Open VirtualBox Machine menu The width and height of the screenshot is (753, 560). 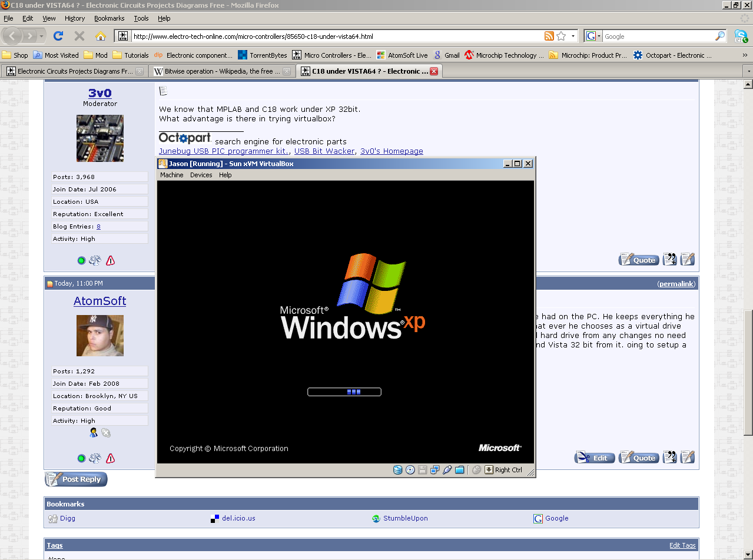click(x=172, y=175)
